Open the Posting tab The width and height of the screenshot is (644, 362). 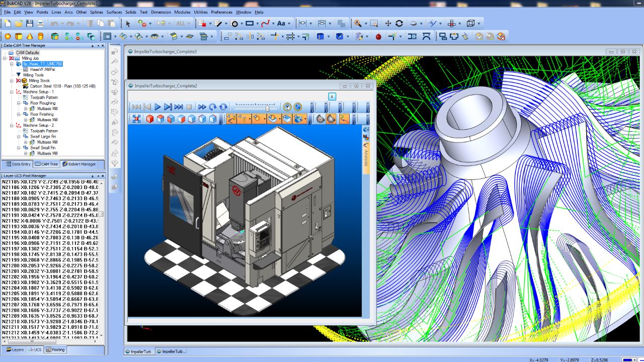pyautogui.click(x=55, y=349)
